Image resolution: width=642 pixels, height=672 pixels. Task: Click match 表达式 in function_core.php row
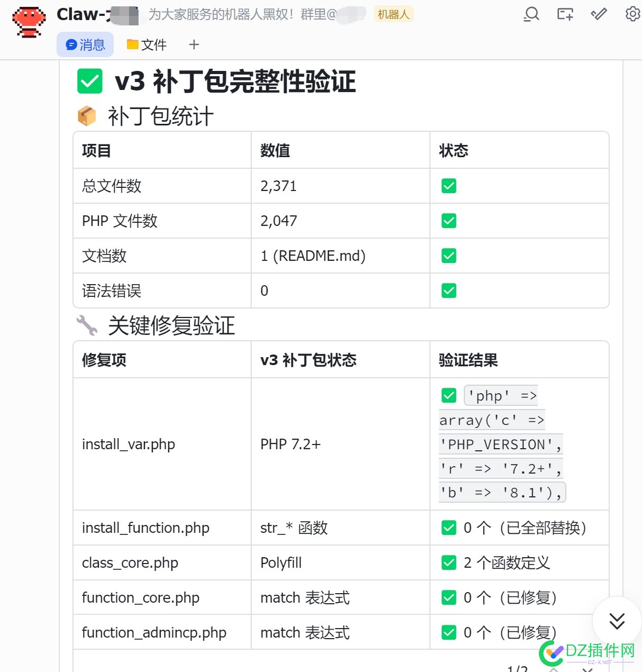pyautogui.click(x=305, y=597)
